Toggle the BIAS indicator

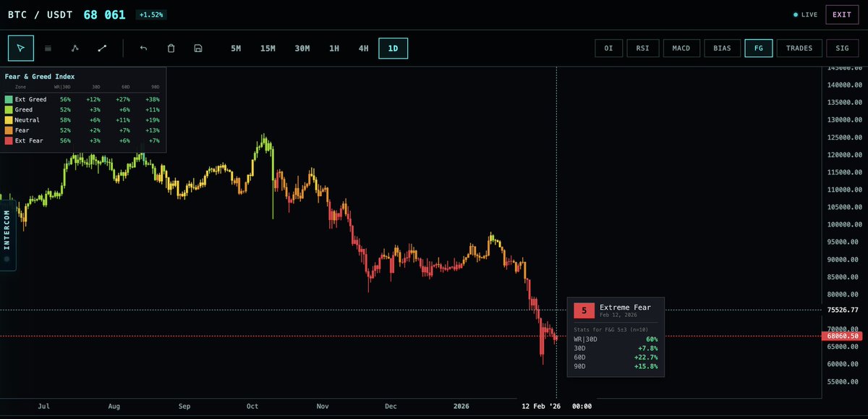721,48
